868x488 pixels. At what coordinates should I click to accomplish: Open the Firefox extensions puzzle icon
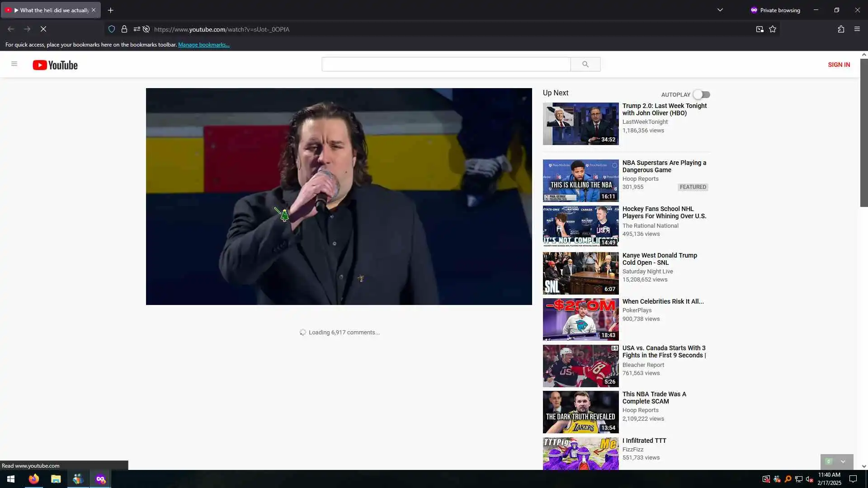click(x=841, y=29)
